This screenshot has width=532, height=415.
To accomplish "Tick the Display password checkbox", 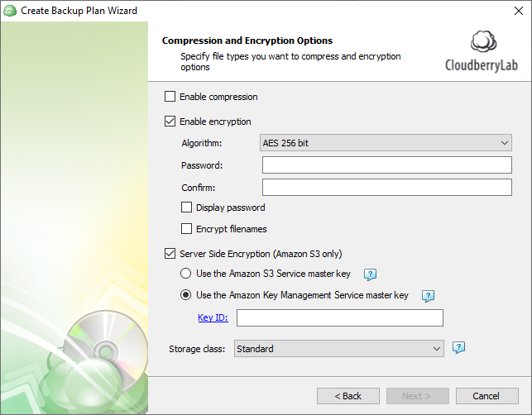I will tap(187, 207).
